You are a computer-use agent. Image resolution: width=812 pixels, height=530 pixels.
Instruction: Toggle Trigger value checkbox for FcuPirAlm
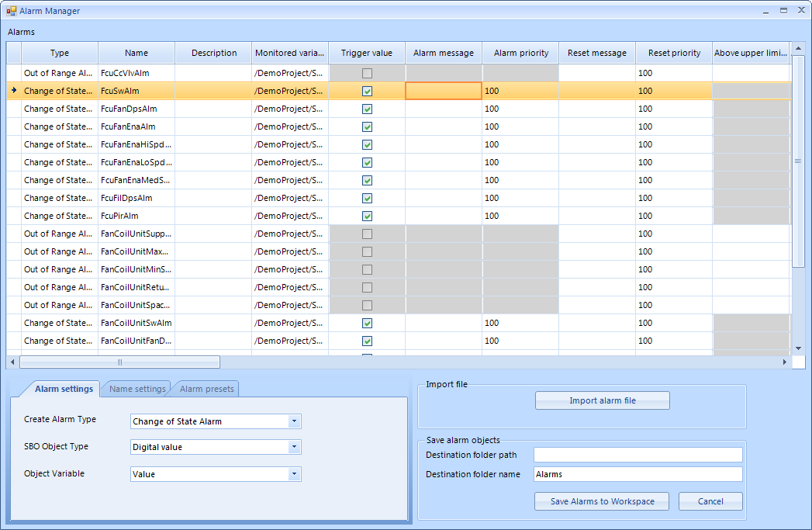click(367, 216)
